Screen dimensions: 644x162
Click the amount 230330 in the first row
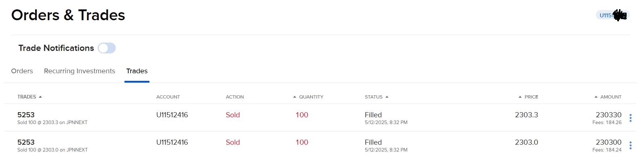point(608,115)
